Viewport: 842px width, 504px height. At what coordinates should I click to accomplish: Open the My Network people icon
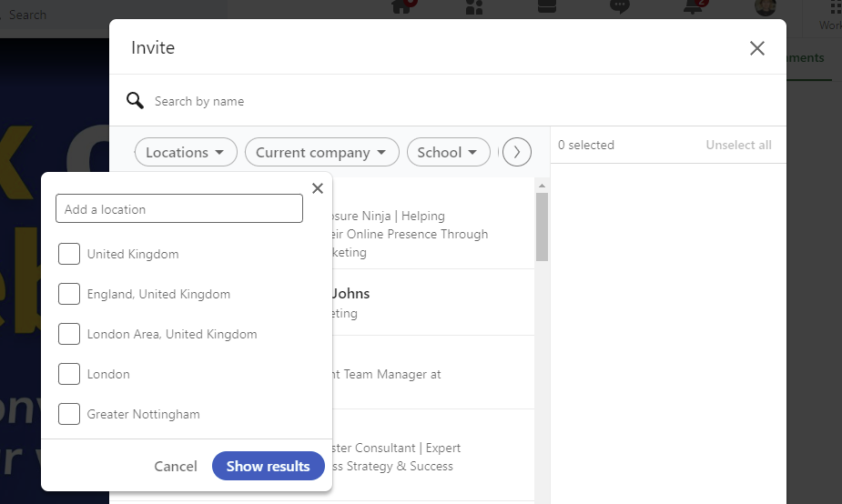coord(474,6)
